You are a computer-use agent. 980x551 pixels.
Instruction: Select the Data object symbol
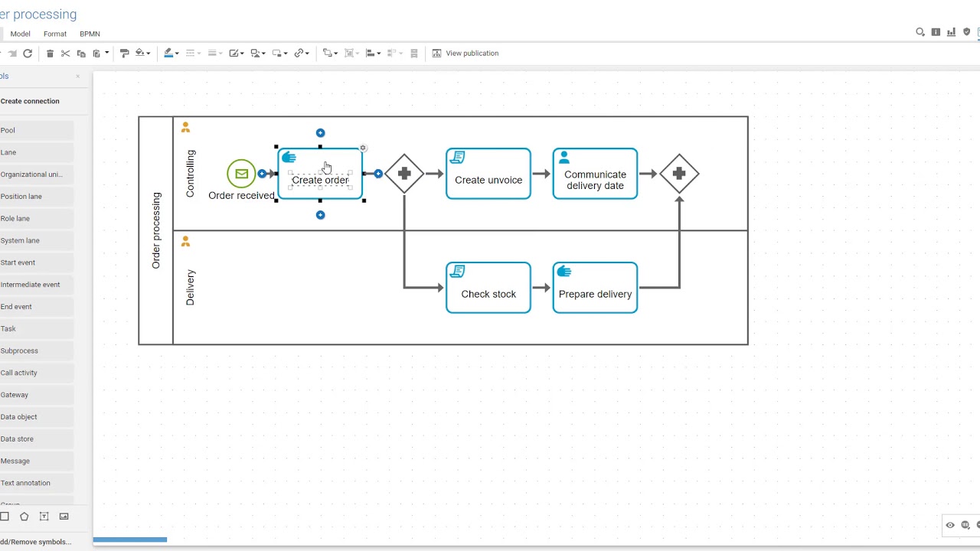point(37,417)
